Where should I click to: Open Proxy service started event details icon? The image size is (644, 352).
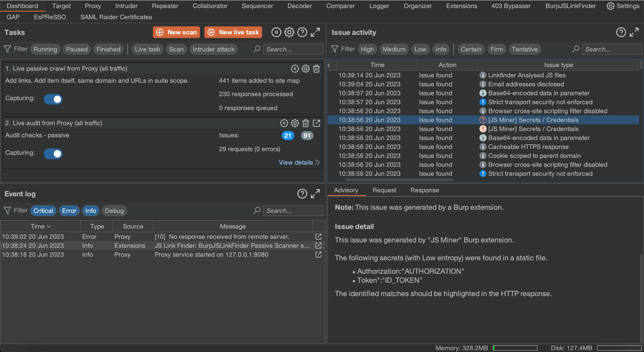(318, 254)
